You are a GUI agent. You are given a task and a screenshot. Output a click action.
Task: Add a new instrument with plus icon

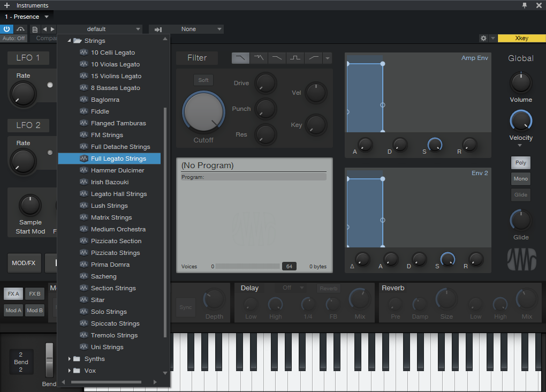(7, 5)
